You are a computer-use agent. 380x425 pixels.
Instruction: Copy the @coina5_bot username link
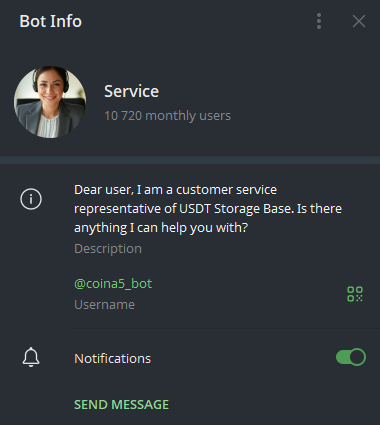[x=113, y=284]
